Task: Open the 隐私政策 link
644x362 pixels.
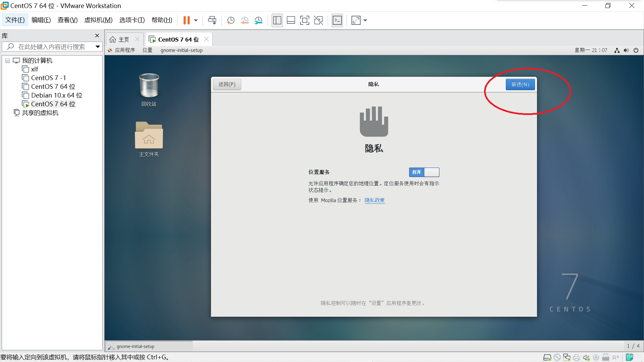Action: [x=375, y=200]
